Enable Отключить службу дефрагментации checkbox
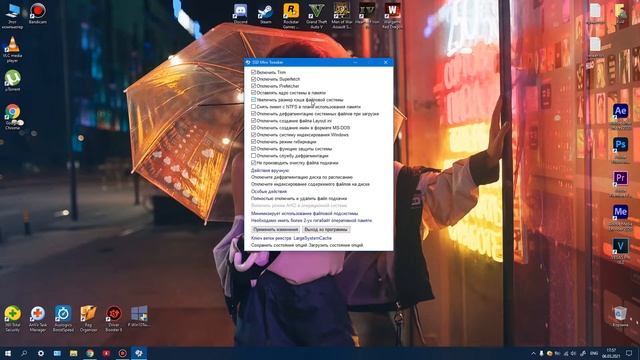640x360 pixels. point(253,156)
